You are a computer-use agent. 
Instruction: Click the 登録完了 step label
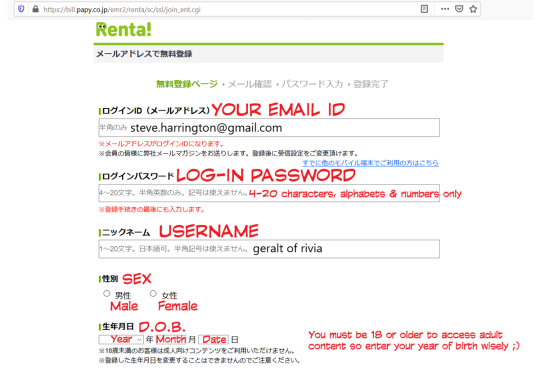click(x=371, y=84)
